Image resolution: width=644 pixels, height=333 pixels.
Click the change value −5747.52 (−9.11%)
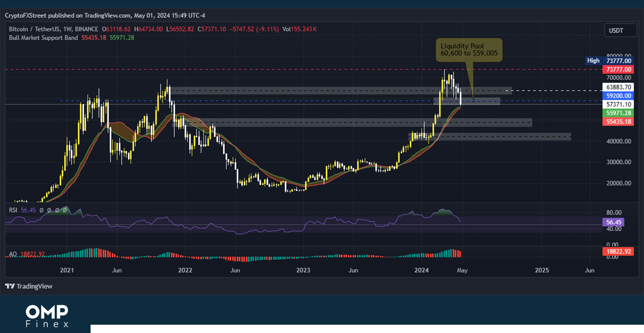click(254, 29)
